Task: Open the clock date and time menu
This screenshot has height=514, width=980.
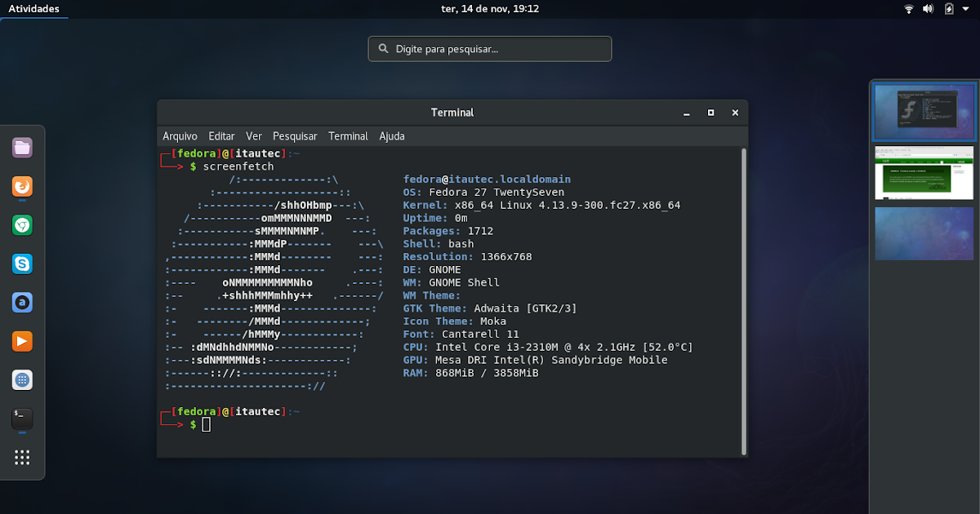Action: coord(489,9)
